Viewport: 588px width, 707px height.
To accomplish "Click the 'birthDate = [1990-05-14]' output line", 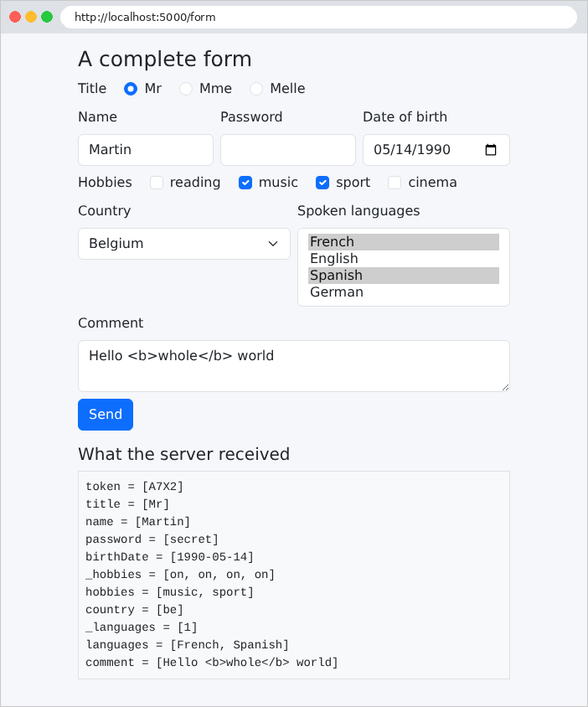I will coord(169,557).
